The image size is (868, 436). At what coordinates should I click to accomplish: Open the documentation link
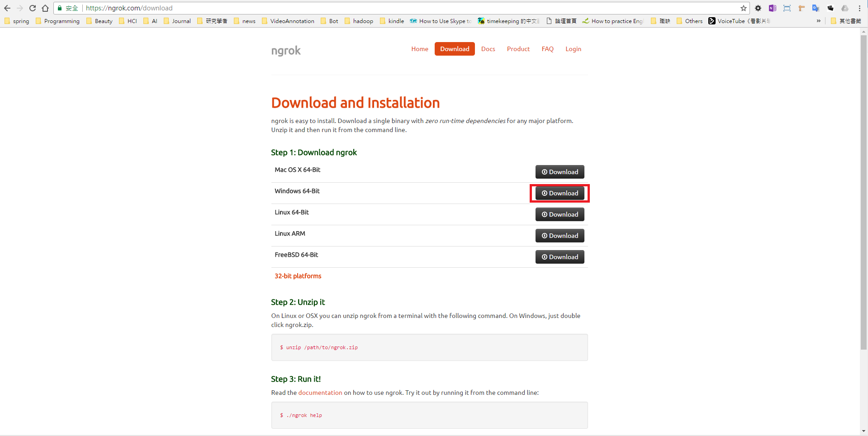320,393
